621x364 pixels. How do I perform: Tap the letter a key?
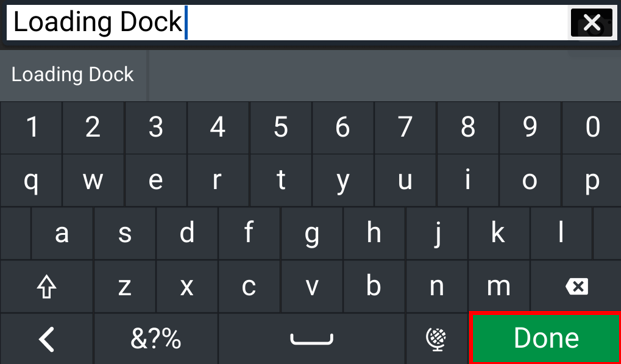point(62,233)
